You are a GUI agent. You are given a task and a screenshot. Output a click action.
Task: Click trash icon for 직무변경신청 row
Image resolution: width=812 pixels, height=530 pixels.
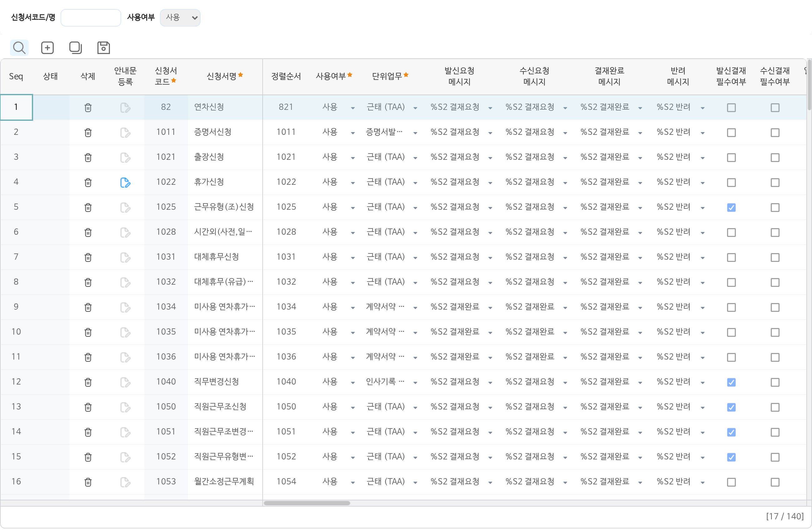(88, 382)
